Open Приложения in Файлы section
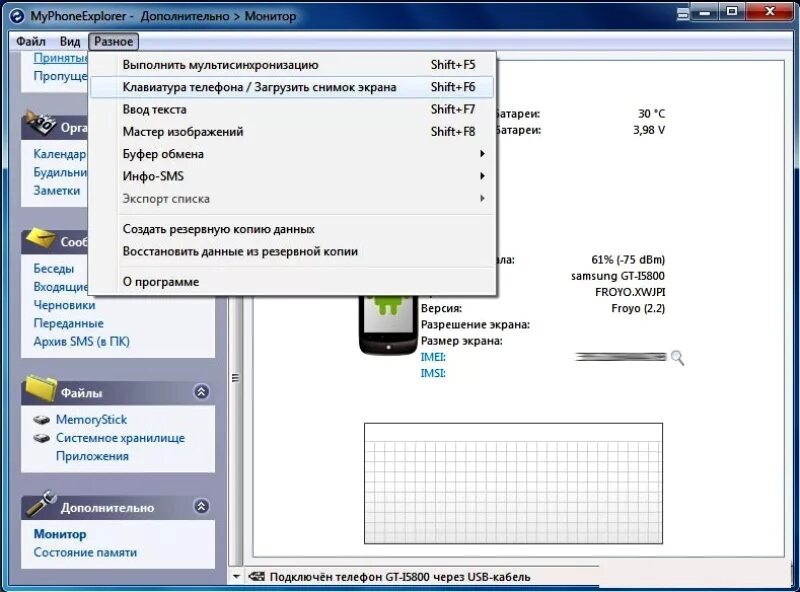This screenshot has width=800, height=592. coord(92,456)
